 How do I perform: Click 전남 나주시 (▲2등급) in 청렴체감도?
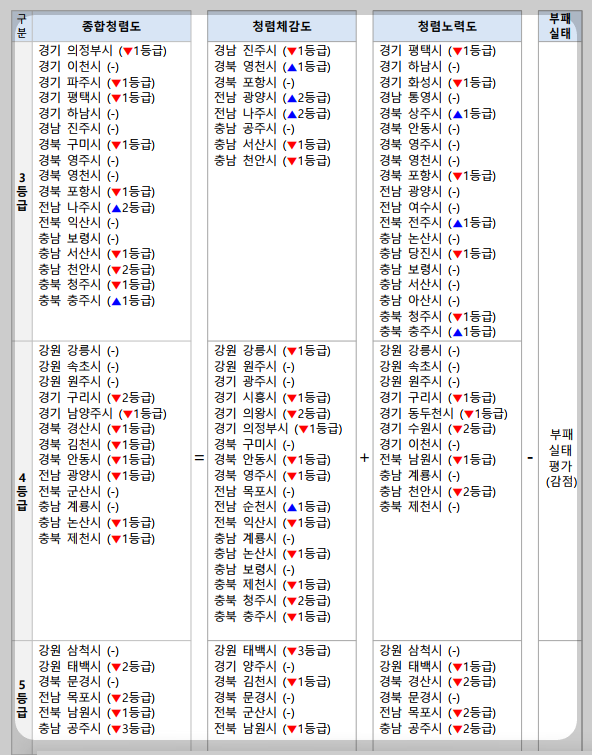click(272, 114)
